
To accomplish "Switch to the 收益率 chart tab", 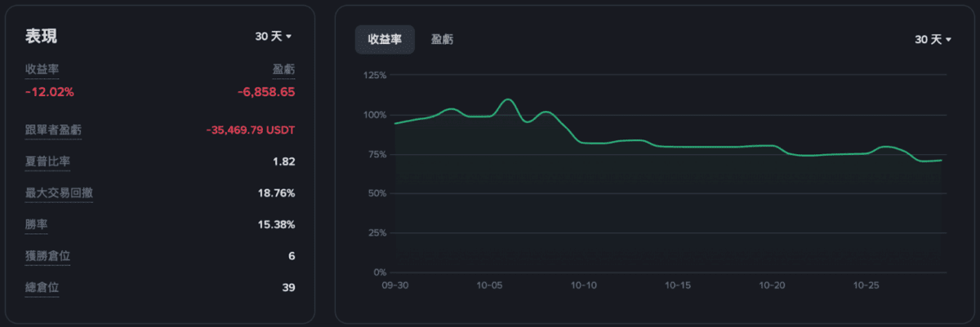I will click(385, 39).
